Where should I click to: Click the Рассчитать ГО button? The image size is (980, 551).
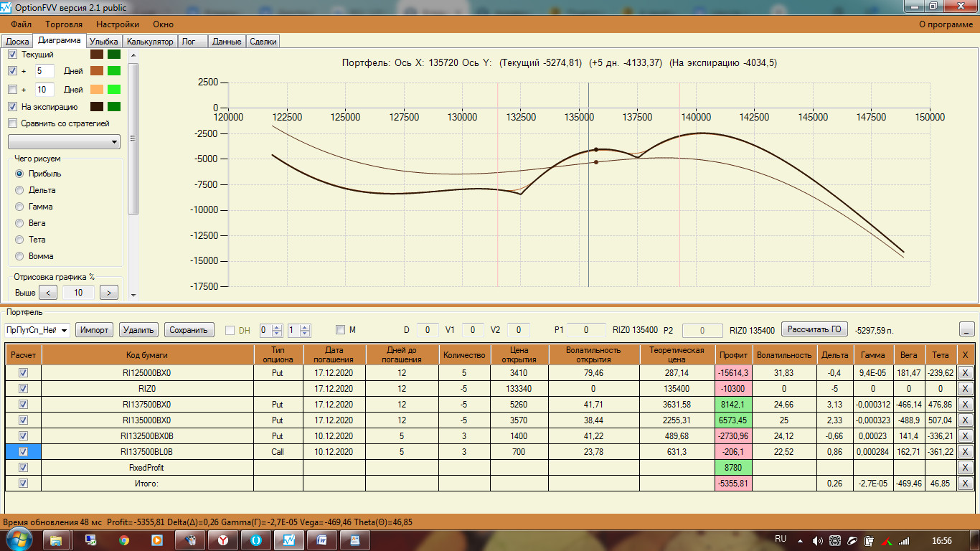[814, 329]
